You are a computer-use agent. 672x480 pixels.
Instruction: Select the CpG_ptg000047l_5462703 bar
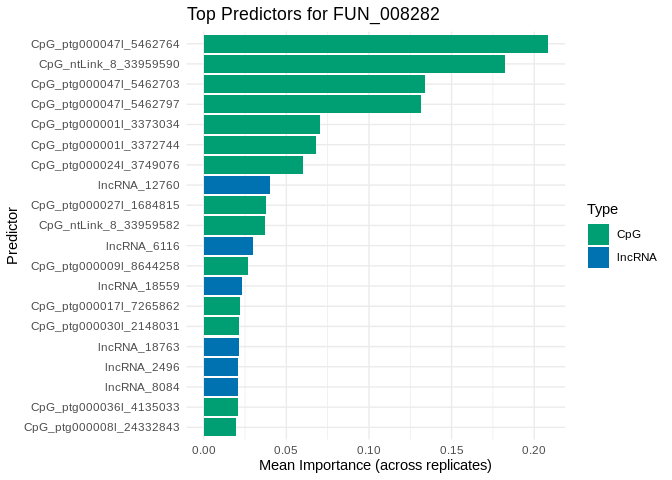coord(314,84)
